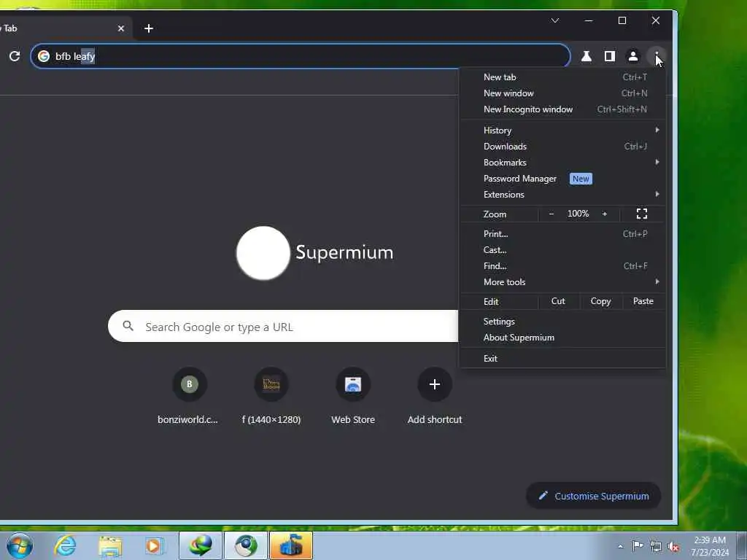Click the Supermium logo circle
The height and width of the screenshot is (560, 747).
point(263,253)
